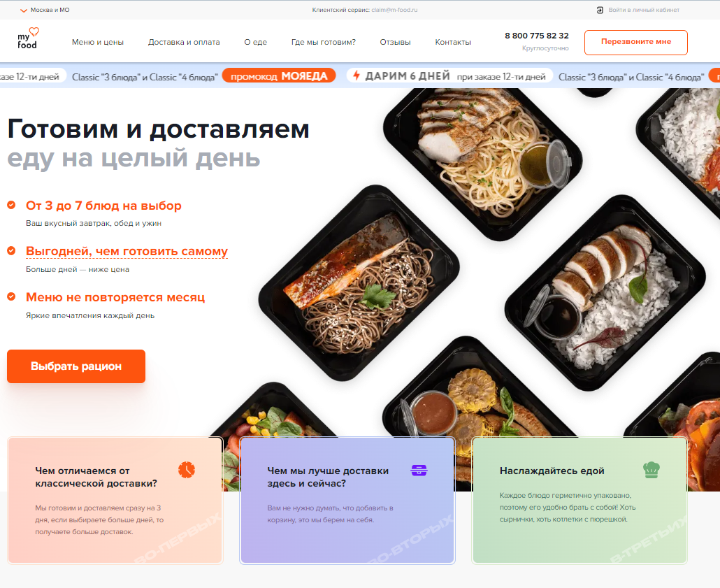
Task: Click the "промокод МОЯЕДА" orange badge
Action: pos(279,76)
